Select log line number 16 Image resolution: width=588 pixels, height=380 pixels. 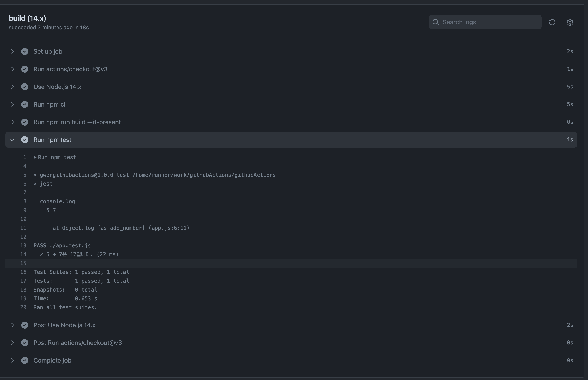[23, 272]
